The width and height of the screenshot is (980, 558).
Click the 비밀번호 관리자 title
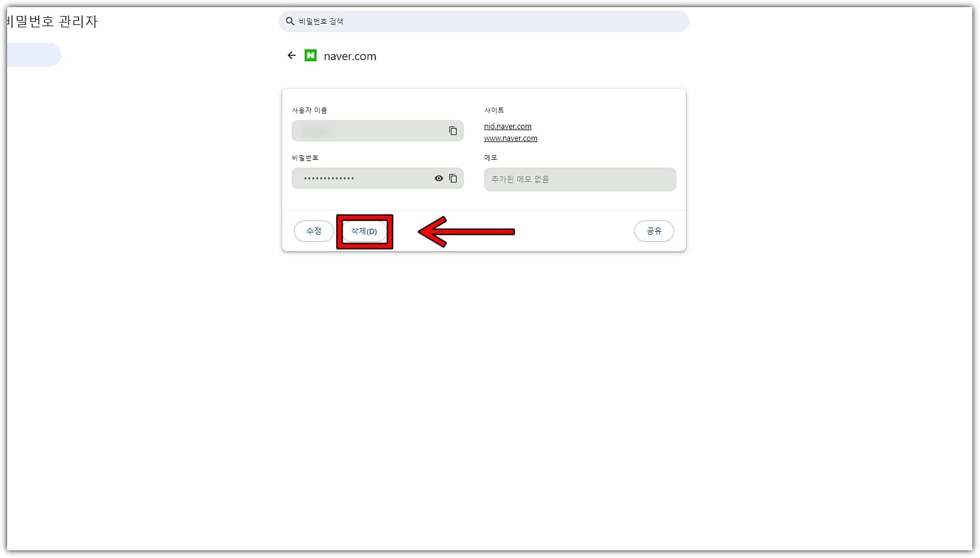click(52, 21)
